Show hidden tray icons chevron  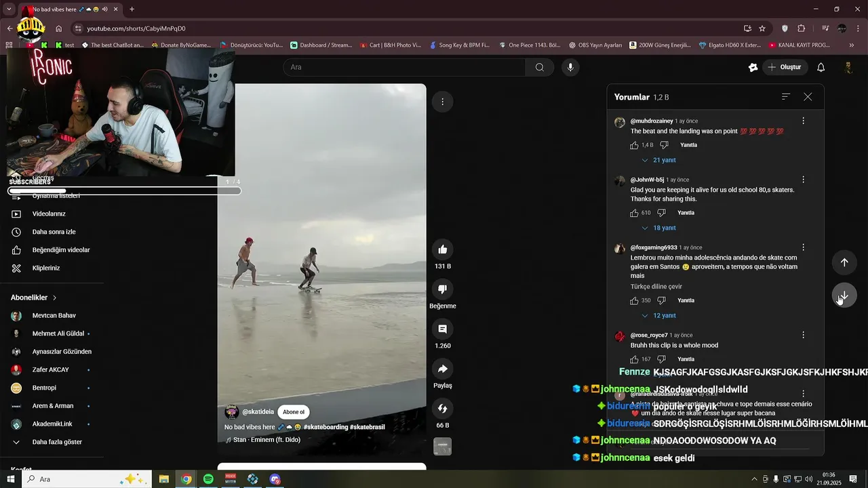[x=754, y=479]
